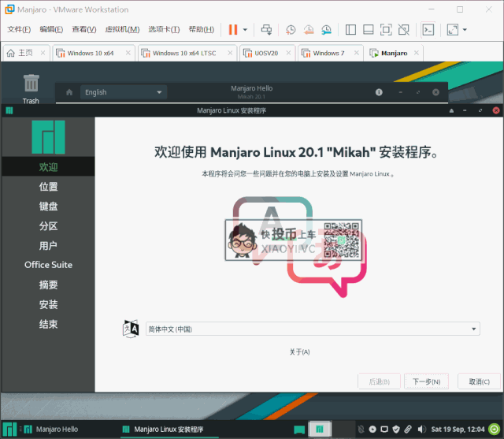Screen dimensions: 504x439
Task: Click the 下一步(N) next button
Action: [426, 381]
